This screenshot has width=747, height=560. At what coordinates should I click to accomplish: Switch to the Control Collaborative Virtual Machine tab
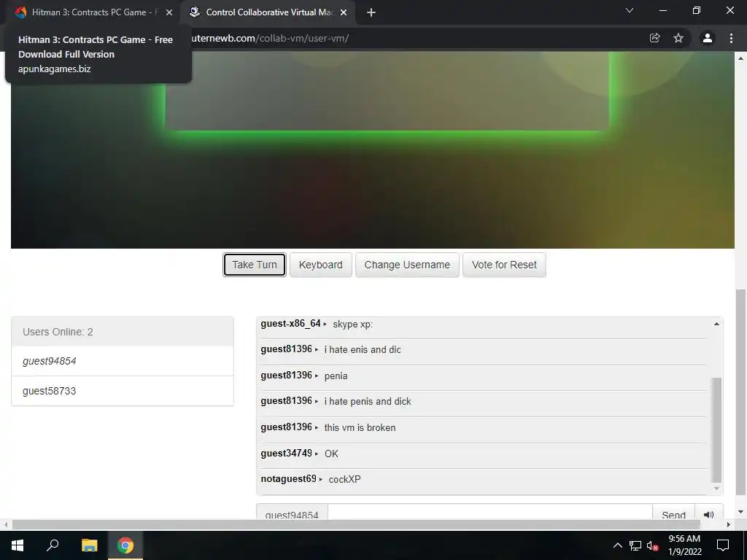point(269,12)
